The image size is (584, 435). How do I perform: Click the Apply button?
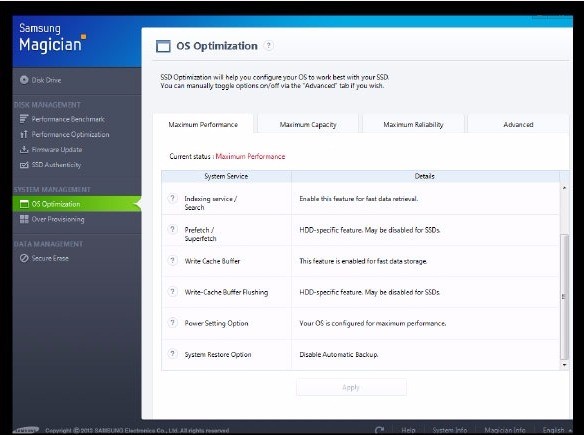tap(351, 387)
